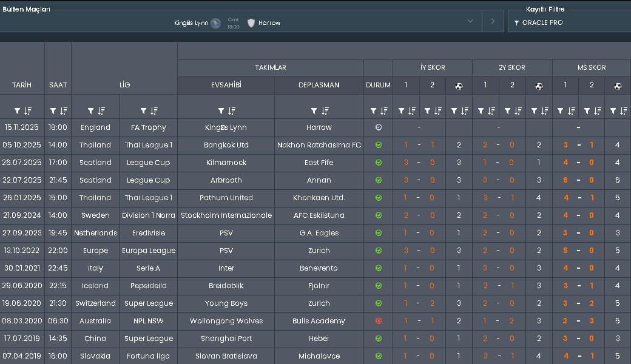Sort the SAAT column
The image size is (631, 364).
point(64,111)
